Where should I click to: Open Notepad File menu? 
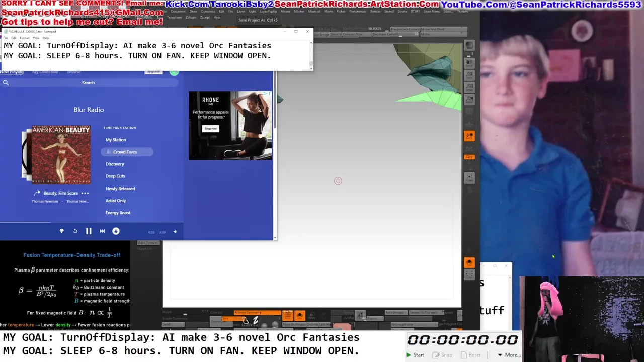click(6, 38)
